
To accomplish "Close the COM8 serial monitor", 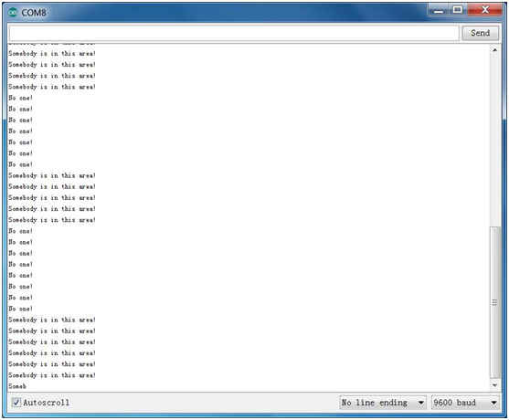I will click(x=485, y=10).
